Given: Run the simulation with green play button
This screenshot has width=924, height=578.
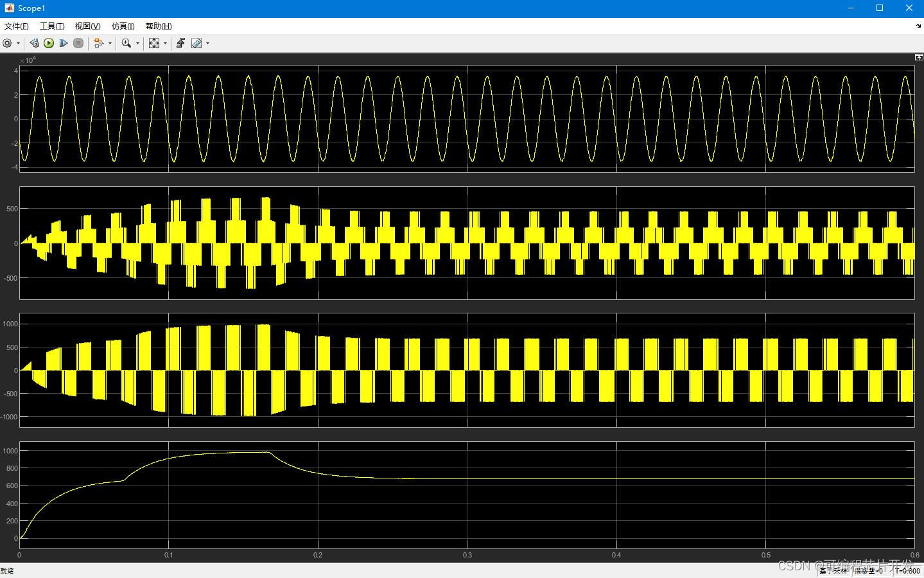Looking at the screenshot, I should coord(49,43).
